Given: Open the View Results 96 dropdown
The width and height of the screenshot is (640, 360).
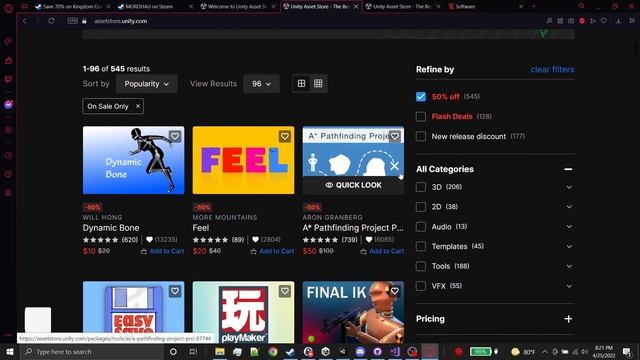Looking at the screenshot, I should (261, 84).
